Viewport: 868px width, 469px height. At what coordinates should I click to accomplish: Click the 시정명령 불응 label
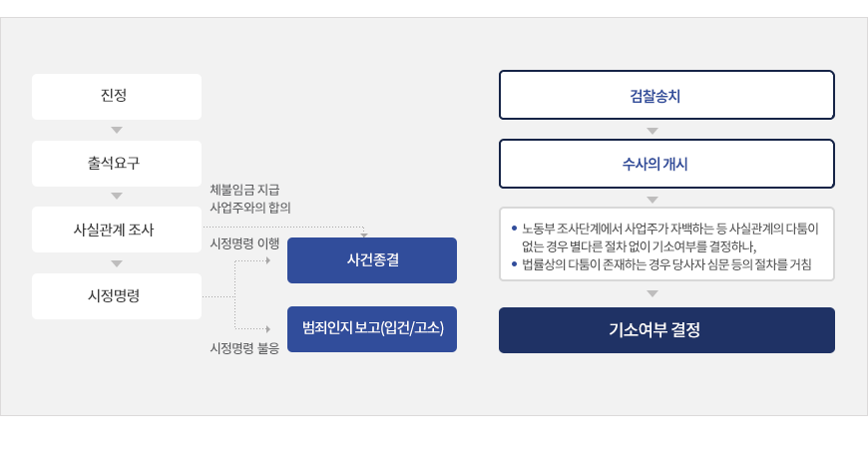click(244, 348)
